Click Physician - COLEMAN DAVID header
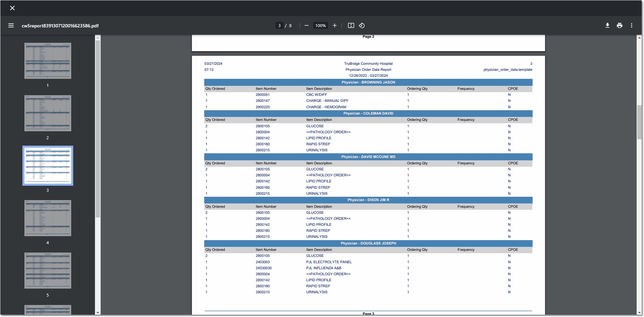644x317 pixels. point(368,113)
